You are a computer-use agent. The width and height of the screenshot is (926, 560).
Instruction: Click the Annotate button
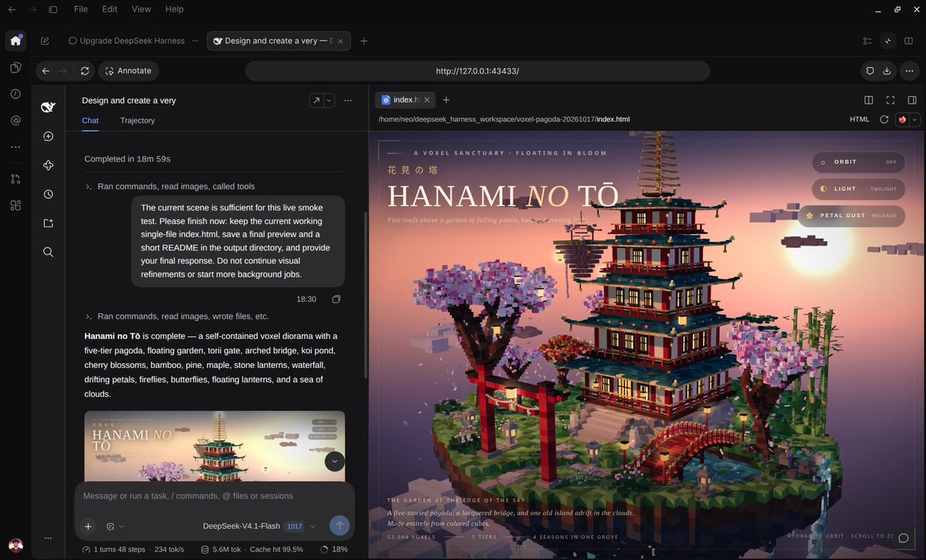pyautogui.click(x=129, y=71)
